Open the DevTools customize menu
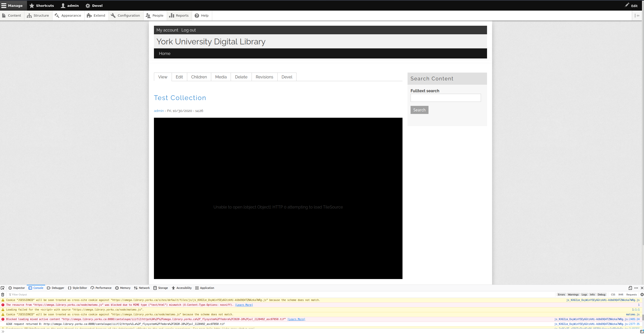The height and width of the screenshot is (336, 644). 636,288
